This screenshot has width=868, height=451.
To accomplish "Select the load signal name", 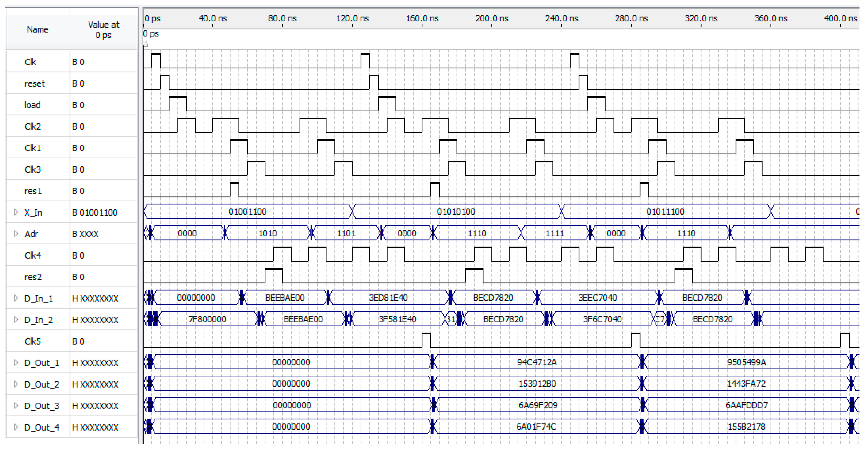I will (x=32, y=105).
